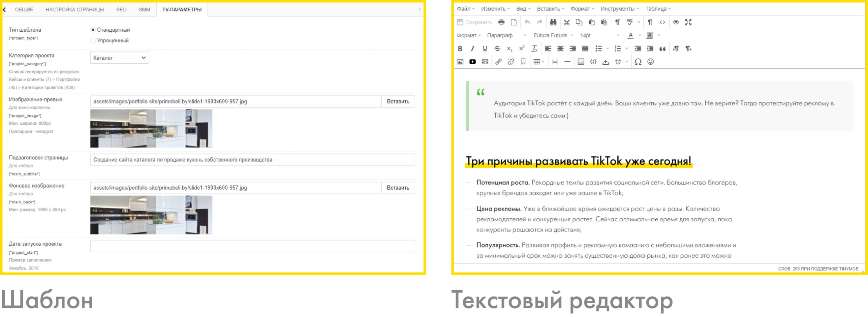
Task: Select the Стандартный template type
Action: pyautogui.click(x=93, y=30)
